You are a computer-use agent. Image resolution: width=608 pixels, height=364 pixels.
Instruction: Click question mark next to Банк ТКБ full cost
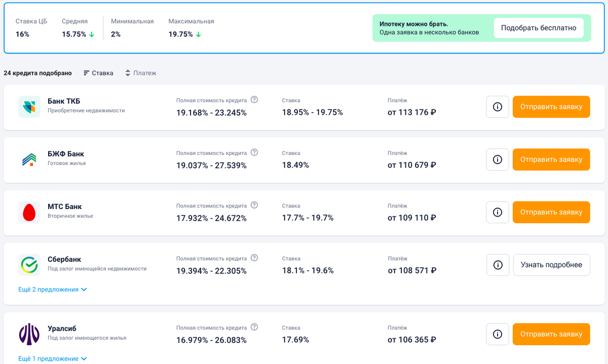coord(254,100)
